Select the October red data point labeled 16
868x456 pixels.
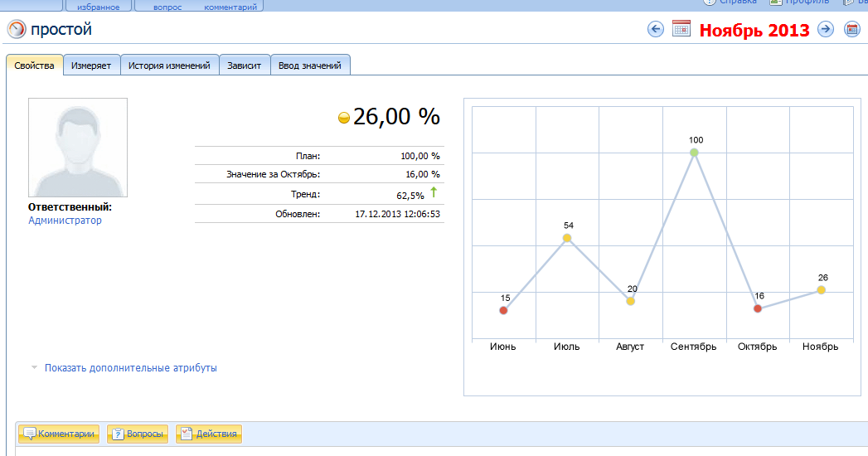tap(758, 308)
